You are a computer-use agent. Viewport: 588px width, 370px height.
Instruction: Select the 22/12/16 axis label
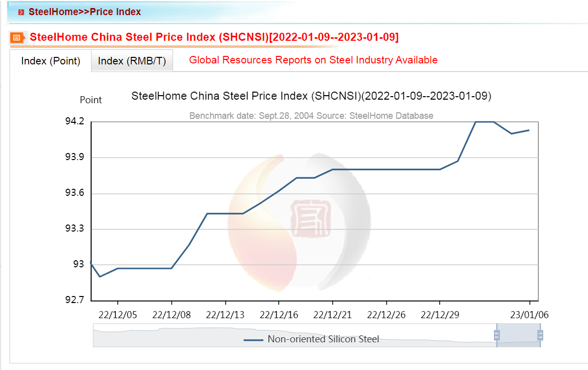pyautogui.click(x=279, y=314)
